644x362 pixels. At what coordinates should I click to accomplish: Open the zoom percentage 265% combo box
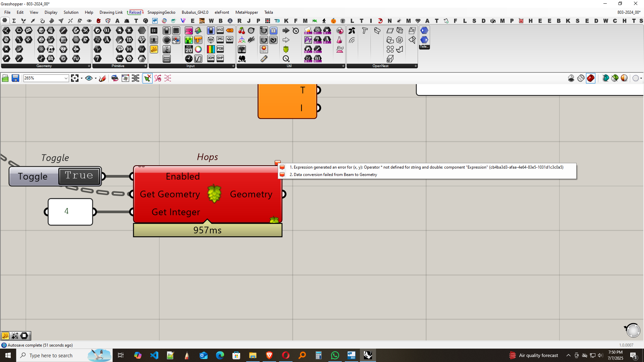[x=46, y=78]
